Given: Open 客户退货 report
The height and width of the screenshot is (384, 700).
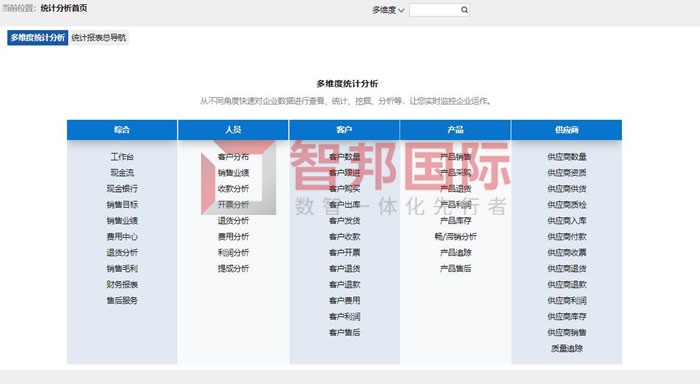Looking at the screenshot, I should pos(344,268).
